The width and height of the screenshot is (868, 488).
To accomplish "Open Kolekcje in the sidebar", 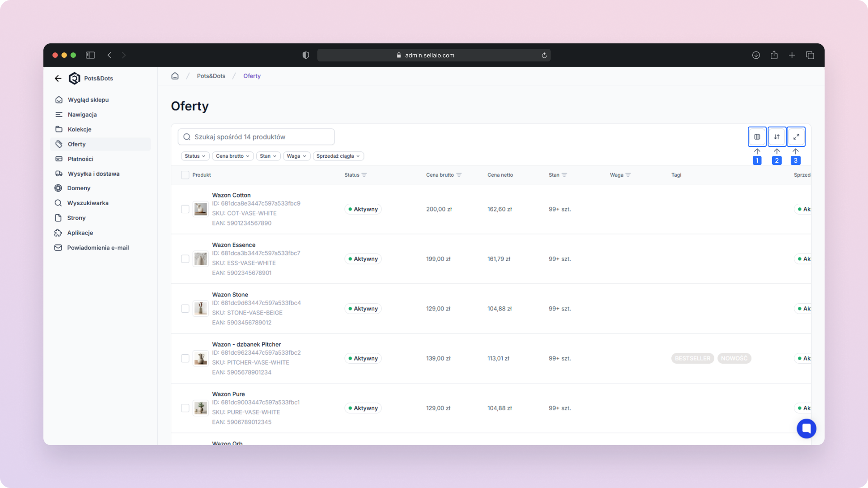I will pos(80,129).
